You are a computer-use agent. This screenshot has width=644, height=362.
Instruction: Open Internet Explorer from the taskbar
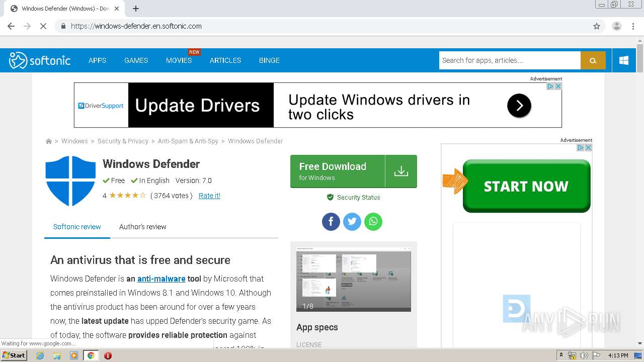point(40,355)
